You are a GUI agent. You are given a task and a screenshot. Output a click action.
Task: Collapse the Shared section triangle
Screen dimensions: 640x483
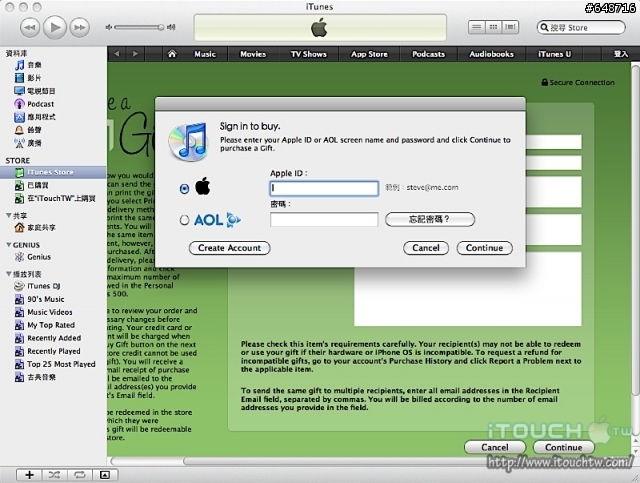(9, 215)
